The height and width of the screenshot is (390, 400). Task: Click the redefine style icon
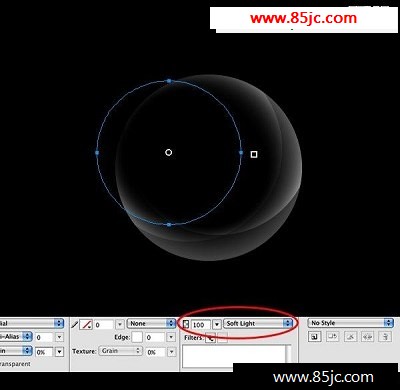coord(332,337)
